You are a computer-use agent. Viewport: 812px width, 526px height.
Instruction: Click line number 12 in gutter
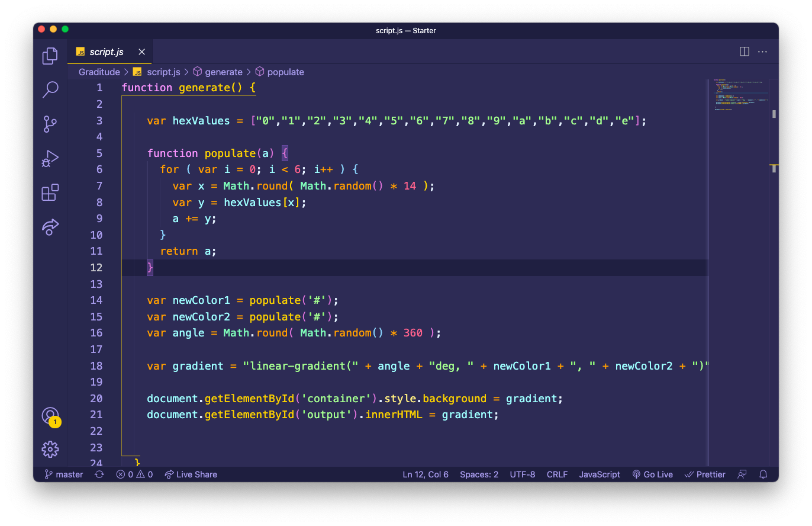[96, 268]
